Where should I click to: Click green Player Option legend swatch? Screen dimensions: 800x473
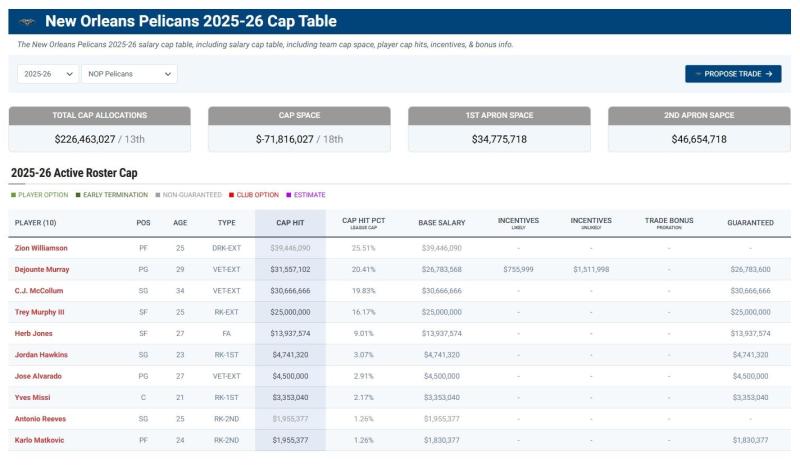point(13,195)
